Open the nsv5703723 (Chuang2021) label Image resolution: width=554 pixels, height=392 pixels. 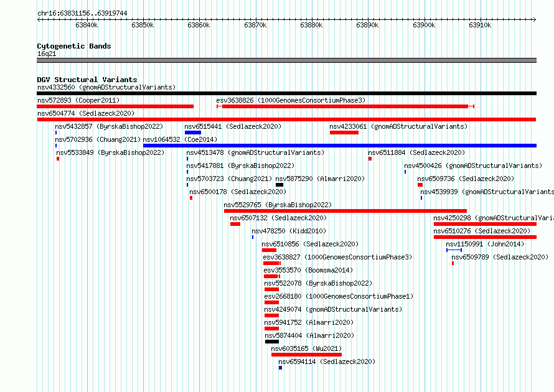pyautogui.click(x=229, y=179)
